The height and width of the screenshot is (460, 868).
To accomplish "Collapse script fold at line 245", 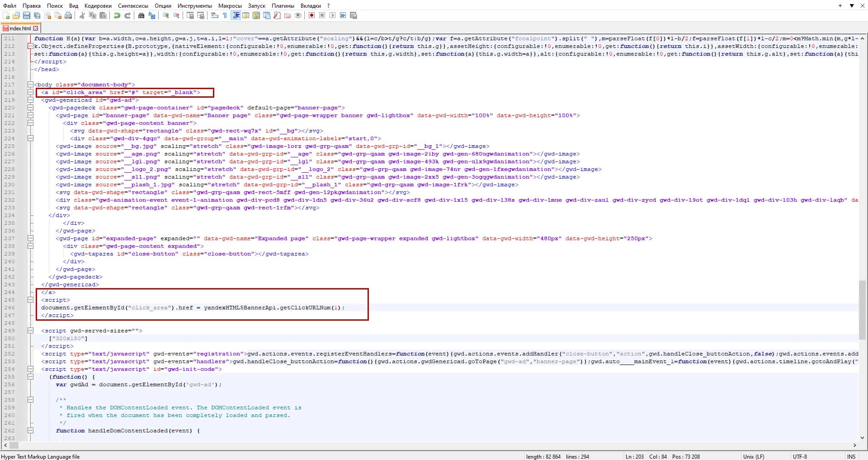I will click(30, 300).
